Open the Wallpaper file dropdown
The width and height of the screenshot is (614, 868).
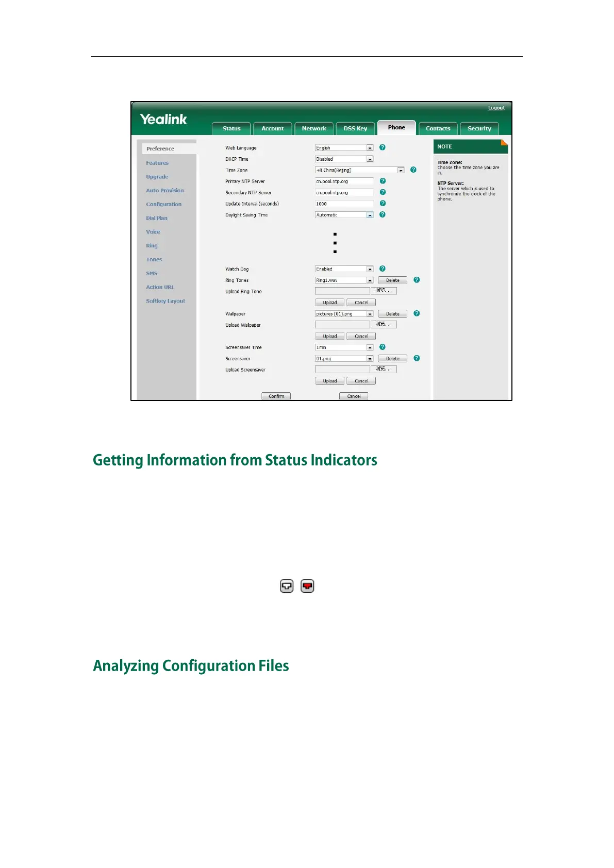344,314
